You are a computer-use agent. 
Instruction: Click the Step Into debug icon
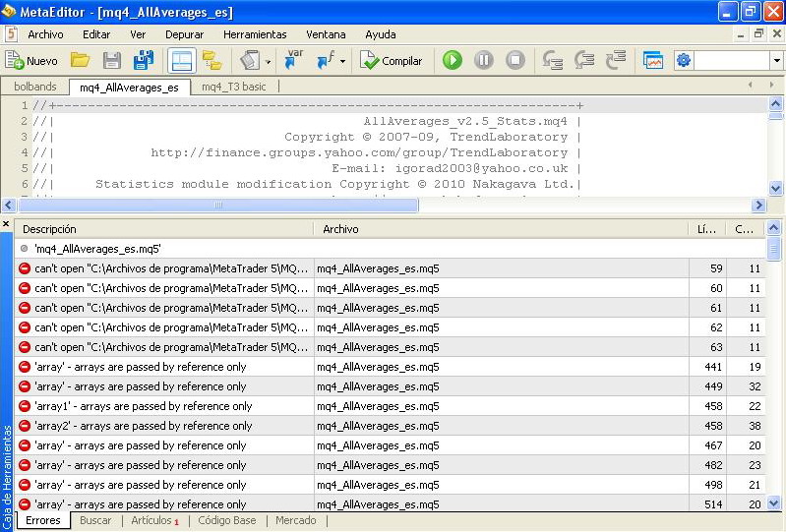(x=554, y=61)
